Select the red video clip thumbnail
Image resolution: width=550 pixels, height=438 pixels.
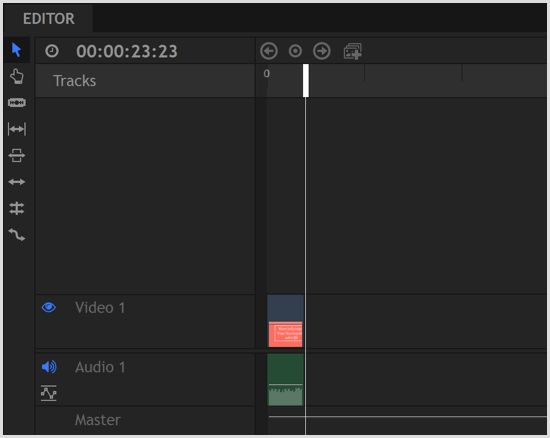285,335
